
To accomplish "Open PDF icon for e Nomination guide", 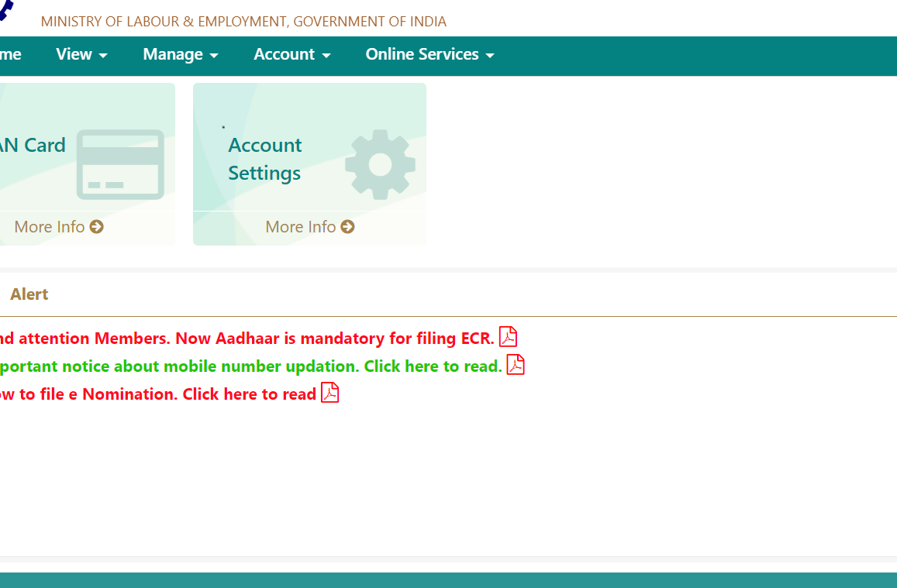I will [330, 393].
